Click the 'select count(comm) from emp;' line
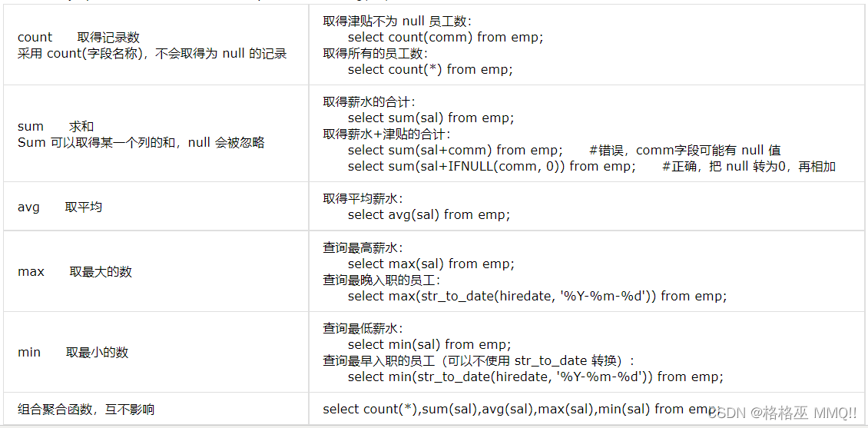868x428 pixels. (x=446, y=38)
